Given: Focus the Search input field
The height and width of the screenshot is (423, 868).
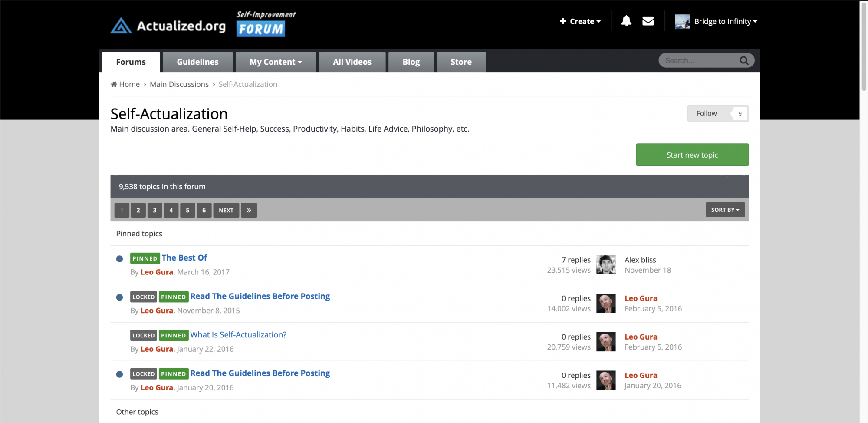Looking at the screenshot, I should point(699,60).
